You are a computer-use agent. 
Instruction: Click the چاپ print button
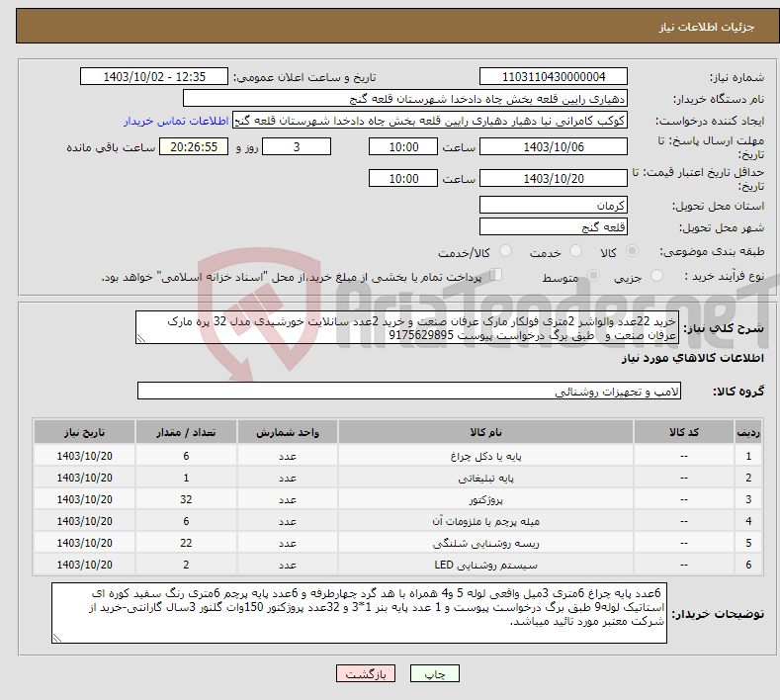pos(434,673)
